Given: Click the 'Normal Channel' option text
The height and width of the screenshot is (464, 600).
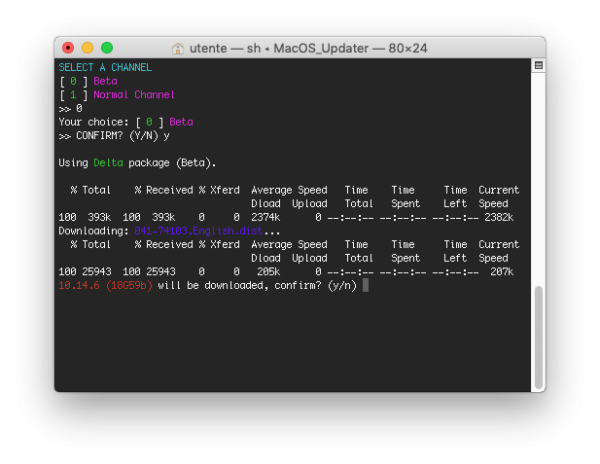Looking at the screenshot, I should click(134, 94).
